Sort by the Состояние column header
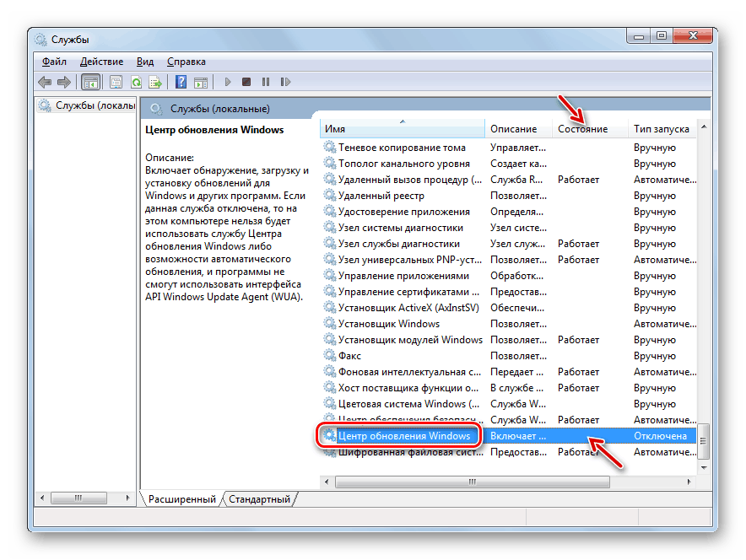This screenshot has height=560, width=746. (x=590, y=129)
